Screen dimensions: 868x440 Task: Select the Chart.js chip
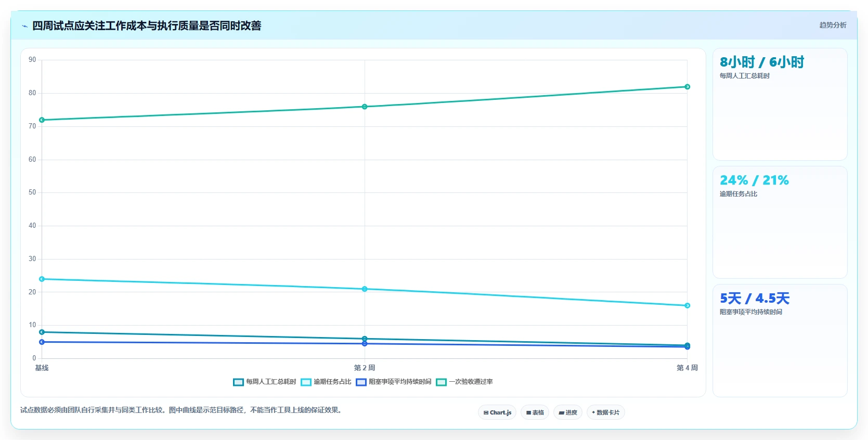497,412
